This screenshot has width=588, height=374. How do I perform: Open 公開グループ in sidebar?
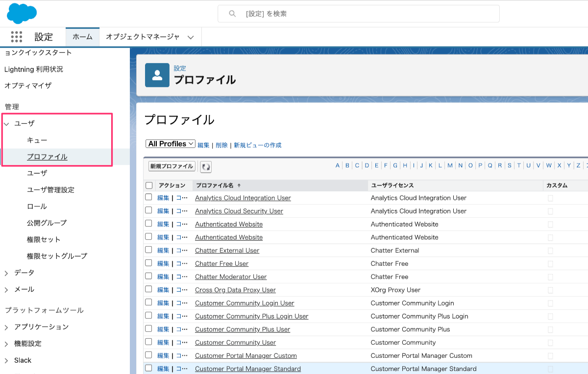[x=47, y=223]
